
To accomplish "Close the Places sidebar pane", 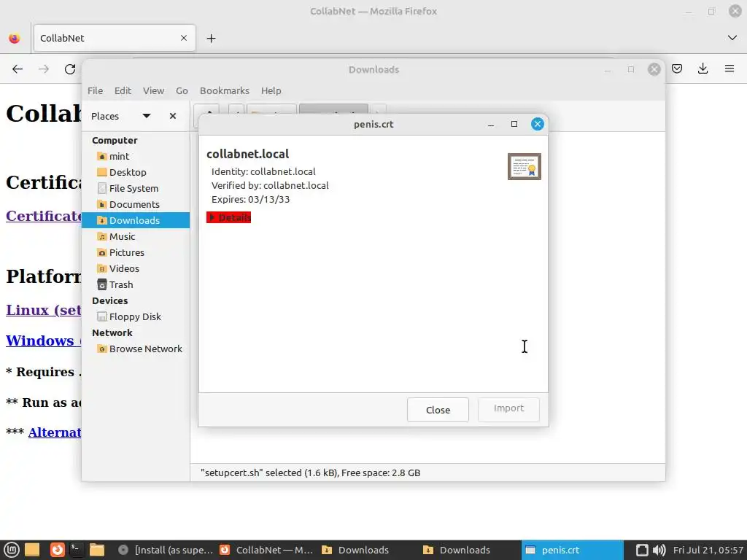I will 172,116.
